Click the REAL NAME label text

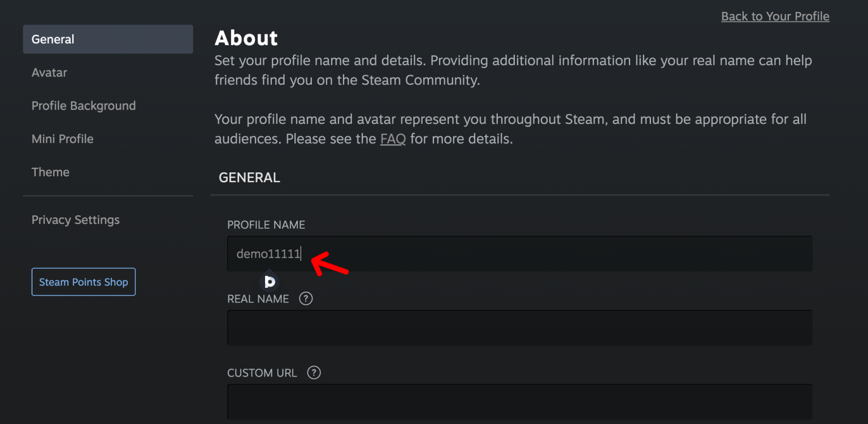(258, 298)
